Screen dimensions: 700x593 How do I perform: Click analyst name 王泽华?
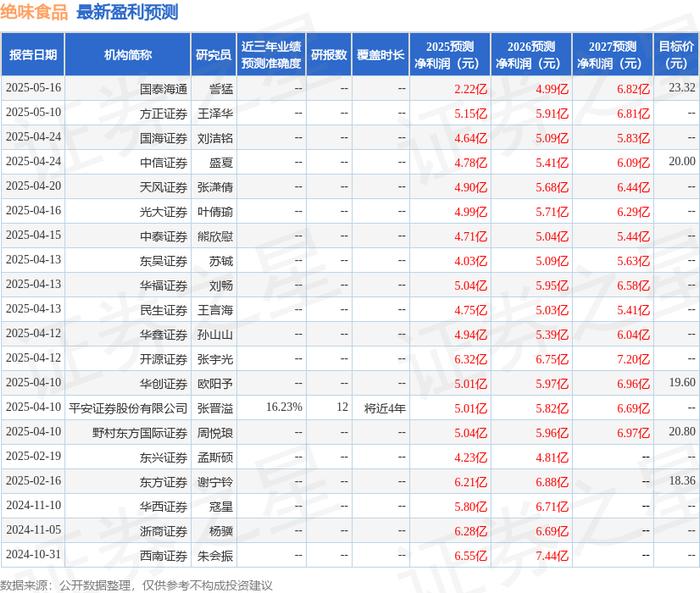[215, 114]
